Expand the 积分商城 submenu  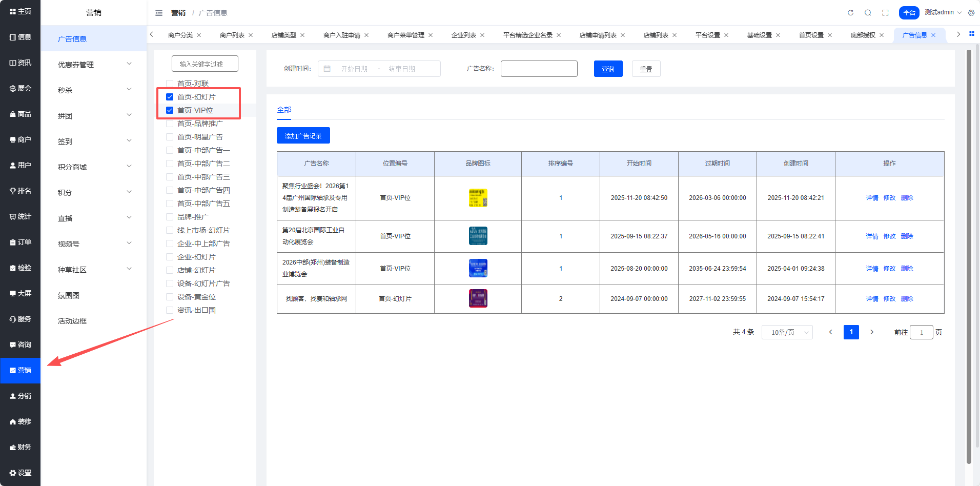94,167
